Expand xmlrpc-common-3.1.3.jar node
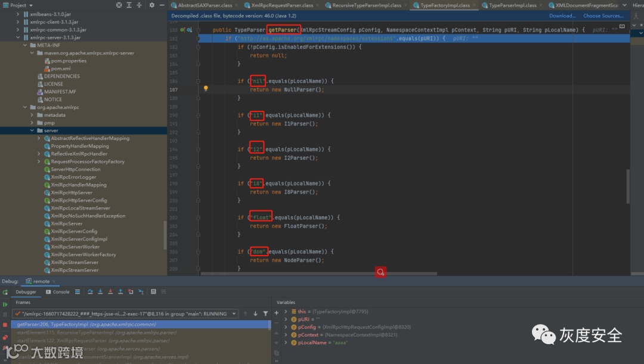 click(x=18, y=30)
